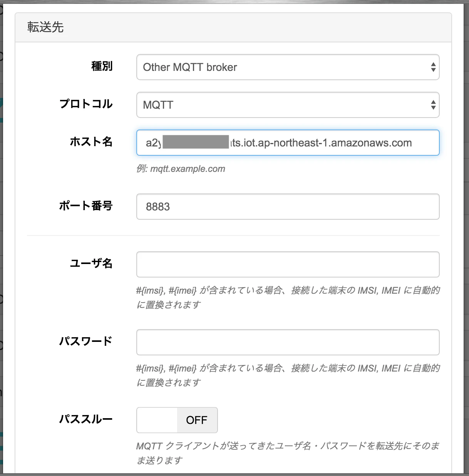Click the ユーザ名 field label
The height and width of the screenshot is (476, 469).
(x=91, y=264)
